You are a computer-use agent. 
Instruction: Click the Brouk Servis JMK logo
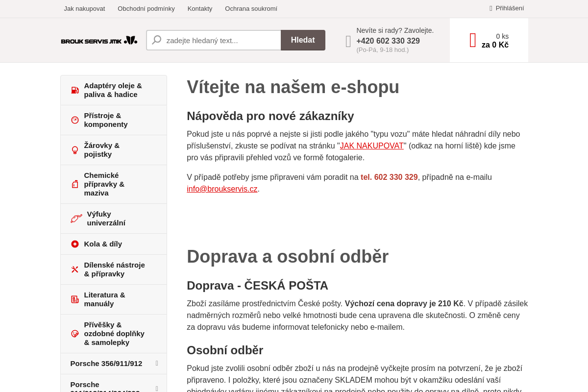98,40
